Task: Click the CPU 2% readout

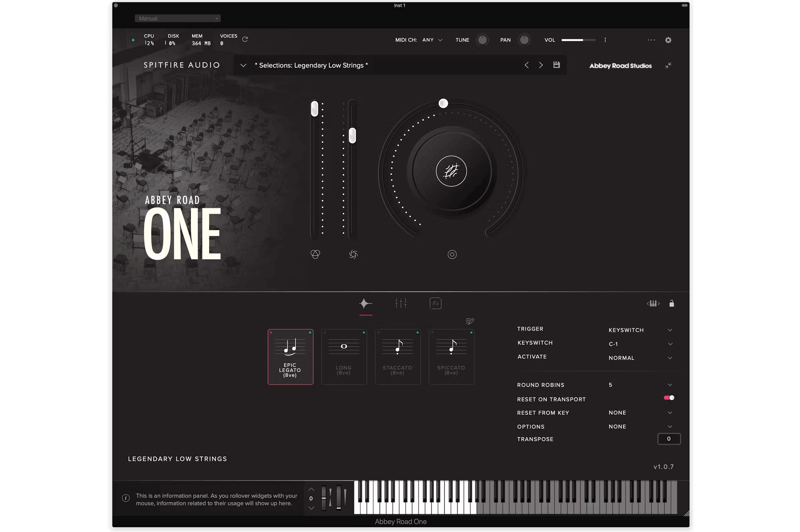Action: [x=149, y=40]
